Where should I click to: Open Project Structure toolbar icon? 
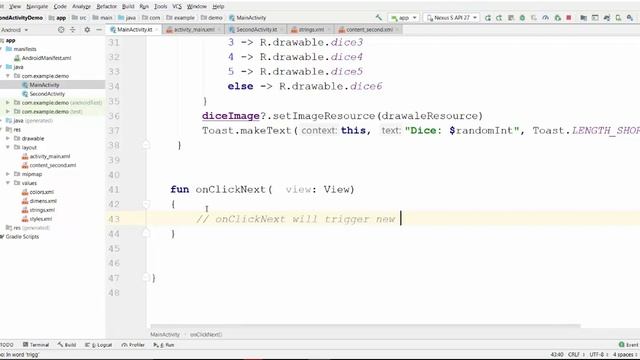[584, 18]
